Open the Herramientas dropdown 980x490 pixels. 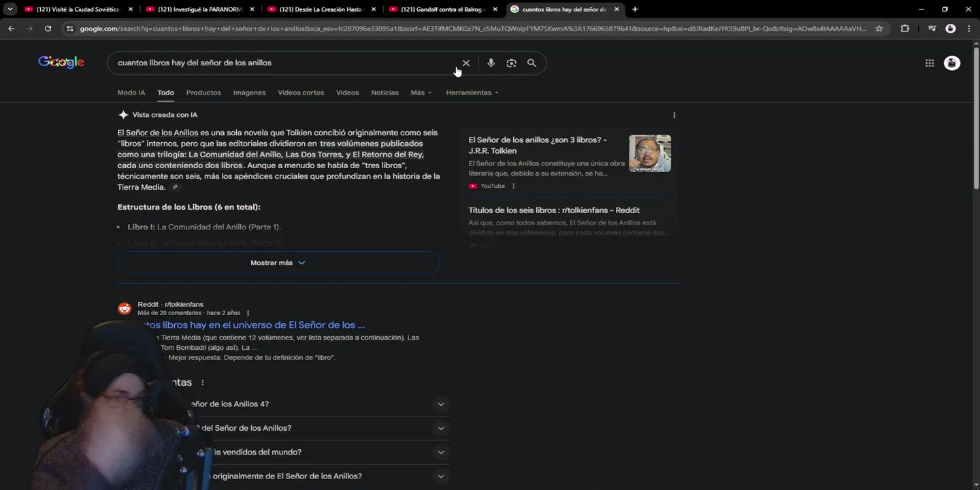[x=472, y=93]
